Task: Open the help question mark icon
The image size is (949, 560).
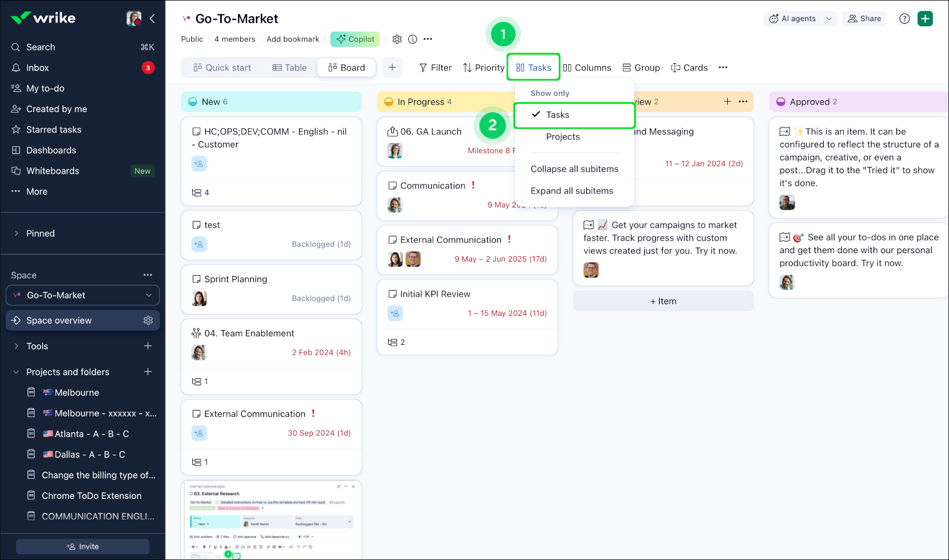Action: click(905, 18)
